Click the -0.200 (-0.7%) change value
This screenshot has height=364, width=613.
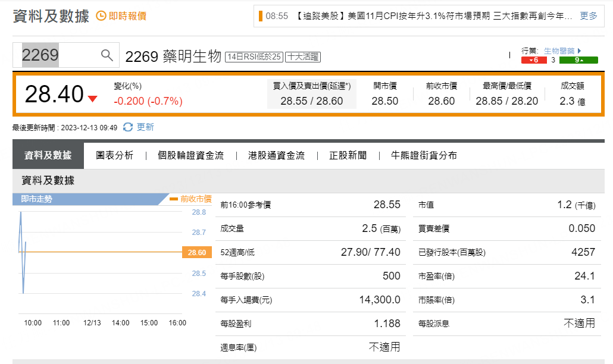[148, 101]
